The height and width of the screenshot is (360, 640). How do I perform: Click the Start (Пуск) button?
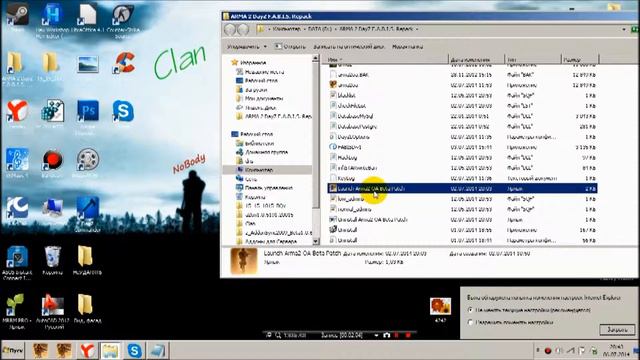pos(13,350)
